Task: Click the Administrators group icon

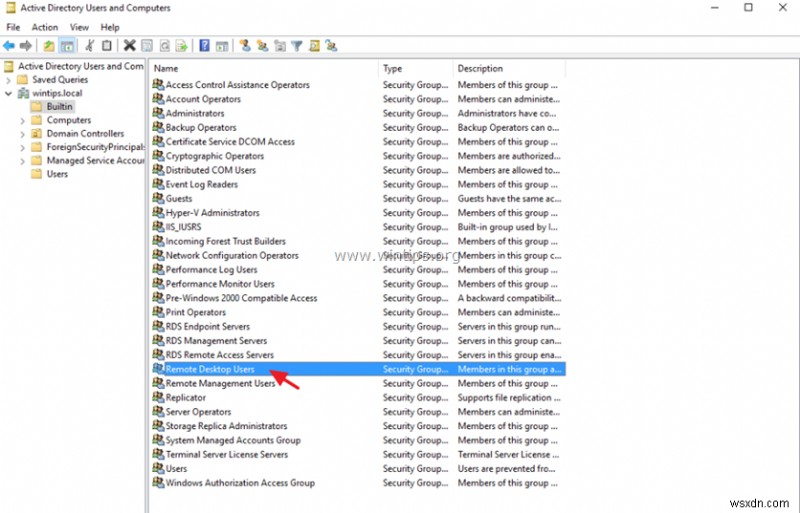Action: click(x=158, y=113)
